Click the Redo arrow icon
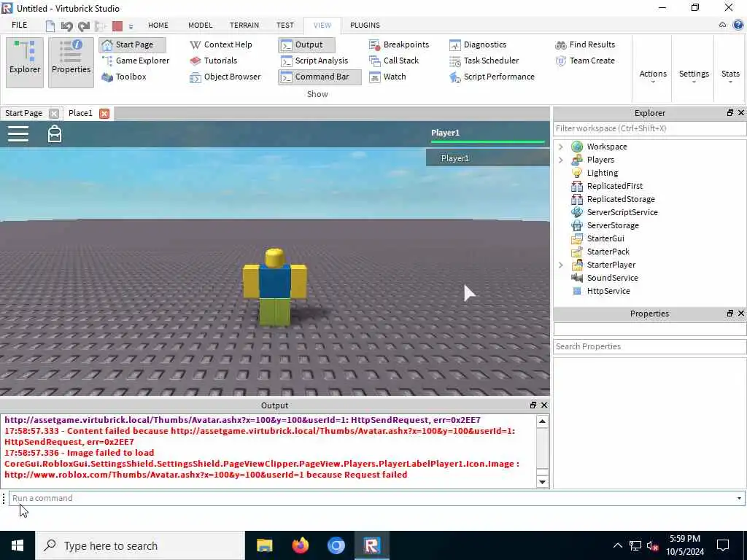The height and width of the screenshot is (560, 747). [84, 26]
